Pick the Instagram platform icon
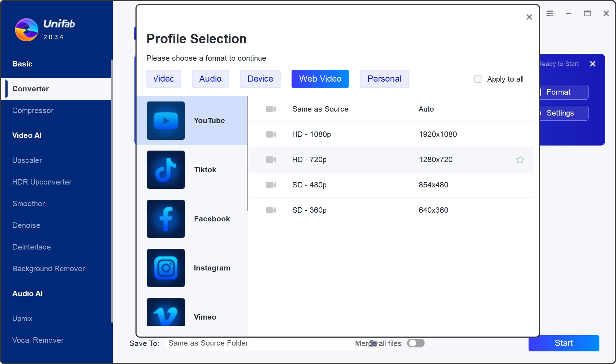616x364 pixels. click(166, 268)
